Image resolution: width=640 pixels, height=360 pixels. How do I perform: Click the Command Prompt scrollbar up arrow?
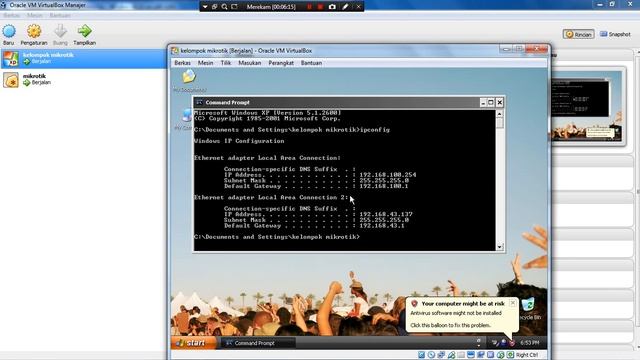point(500,114)
